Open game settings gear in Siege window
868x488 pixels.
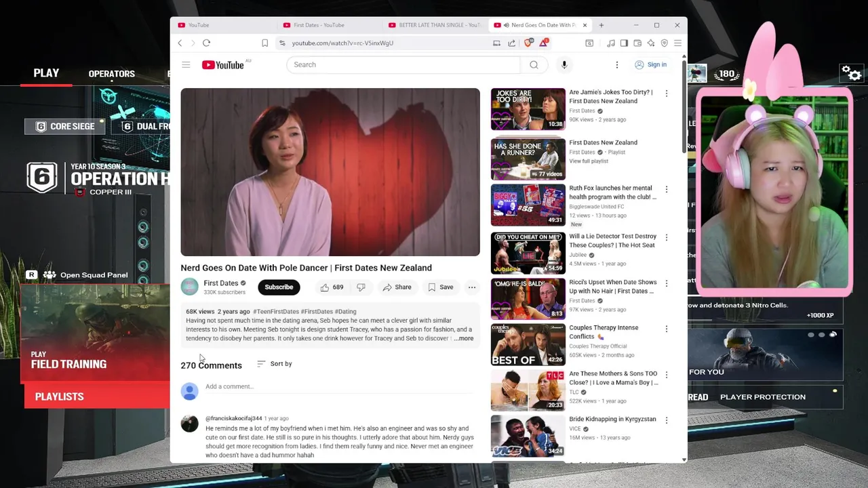pos(850,73)
